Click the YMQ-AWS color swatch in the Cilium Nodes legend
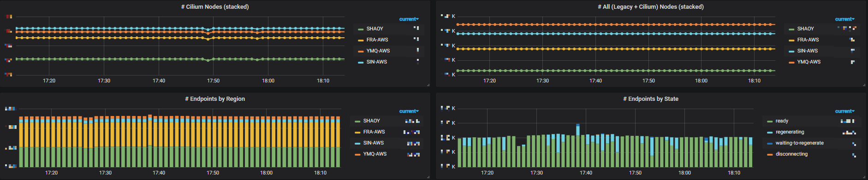This screenshot has width=868, height=180. click(361, 51)
